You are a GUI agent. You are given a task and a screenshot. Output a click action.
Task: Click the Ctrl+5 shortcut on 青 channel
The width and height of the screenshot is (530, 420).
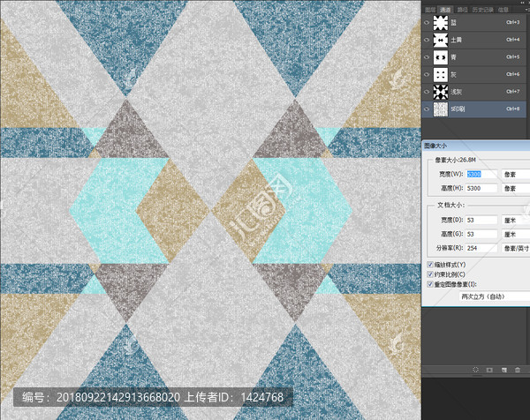pos(512,57)
